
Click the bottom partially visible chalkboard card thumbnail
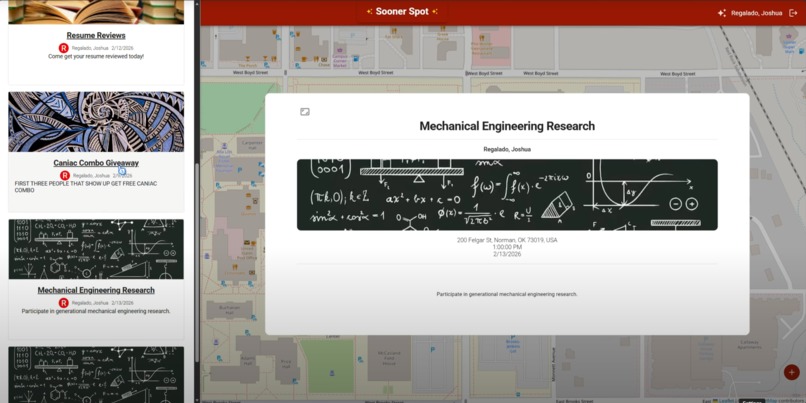tap(96, 375)
